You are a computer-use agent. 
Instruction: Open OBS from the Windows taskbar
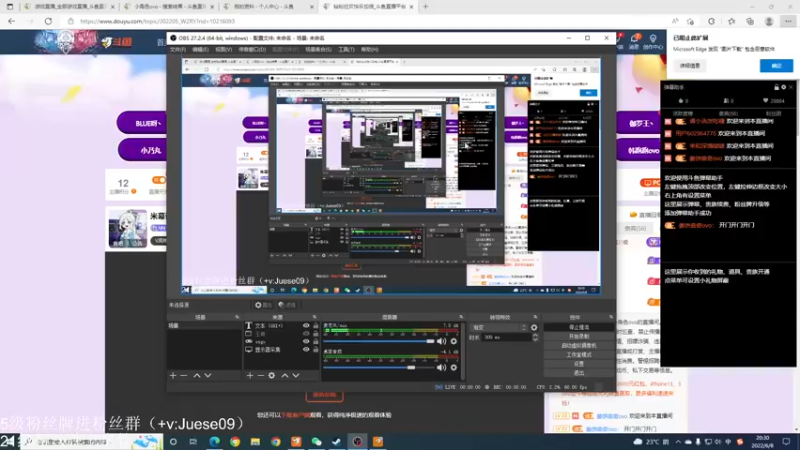click(357, 441)
